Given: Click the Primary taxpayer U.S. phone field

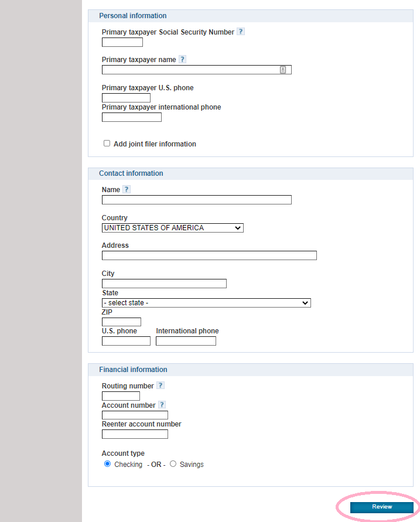Looking at the screenshot, I should [x=126, y=98].
